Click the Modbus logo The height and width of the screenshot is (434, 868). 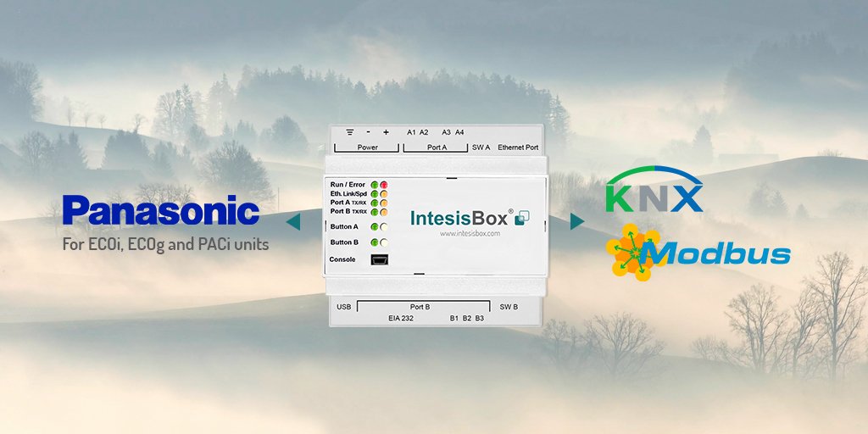(x=698, y=253)
